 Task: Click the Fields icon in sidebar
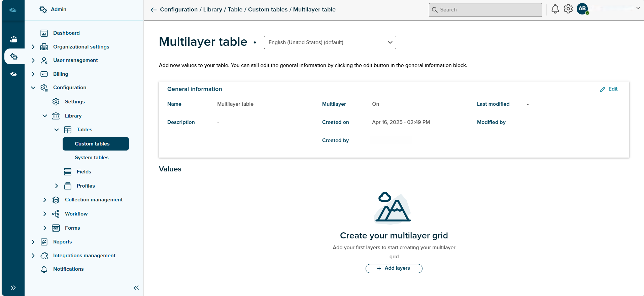click(68, 172)
